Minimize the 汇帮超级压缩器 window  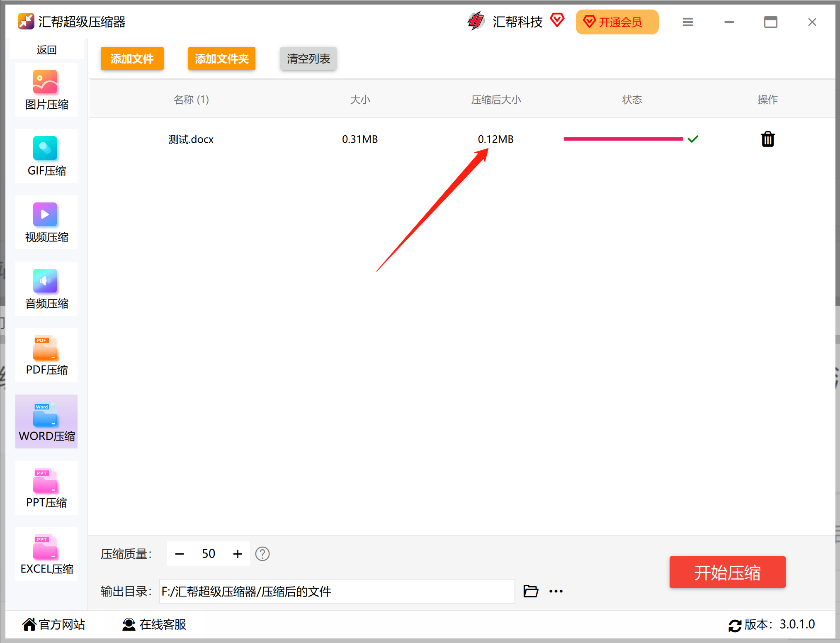point(729,22)
